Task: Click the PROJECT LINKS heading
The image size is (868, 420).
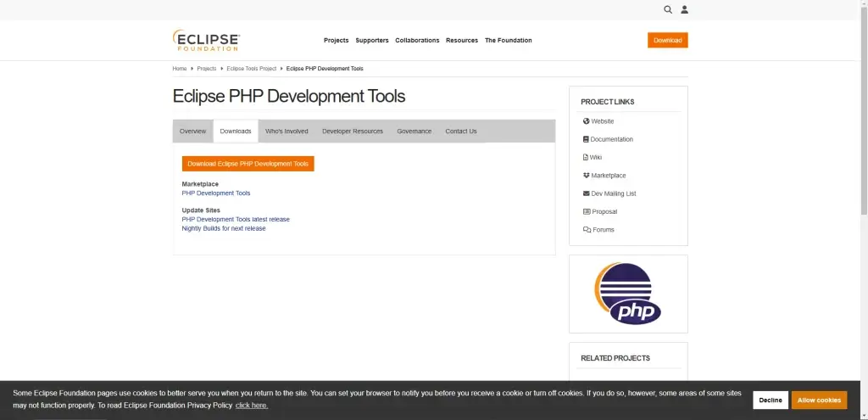Action: (x=607, y=102)
